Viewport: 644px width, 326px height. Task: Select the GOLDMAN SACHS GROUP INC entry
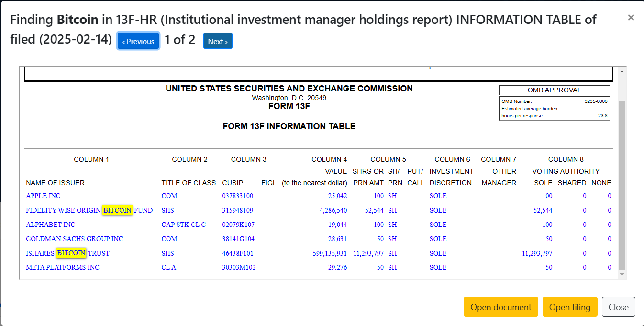[74, 239]
